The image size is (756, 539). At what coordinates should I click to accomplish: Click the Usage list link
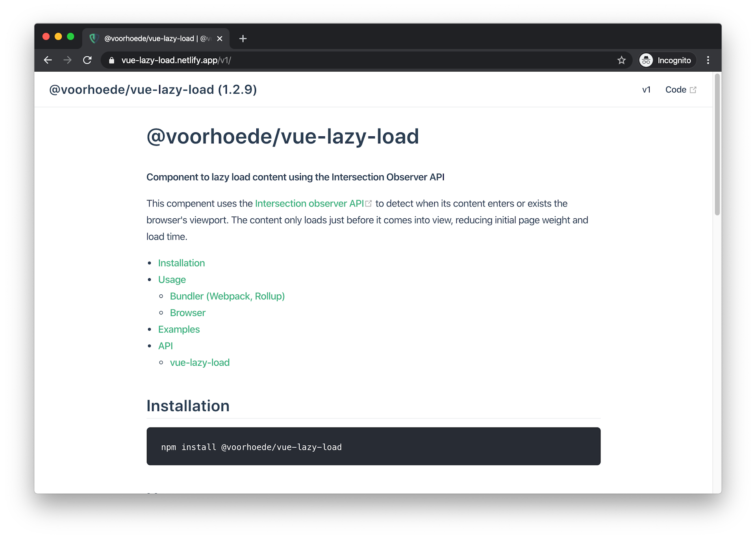(172, 279)
